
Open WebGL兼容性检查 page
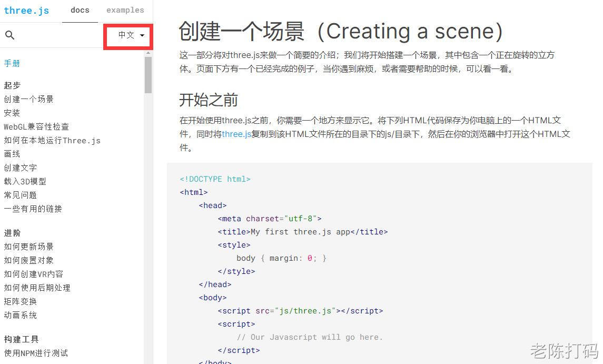36,126
